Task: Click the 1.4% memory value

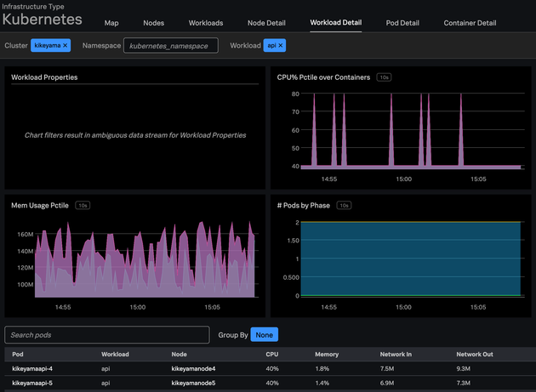Action: (322, 383)
